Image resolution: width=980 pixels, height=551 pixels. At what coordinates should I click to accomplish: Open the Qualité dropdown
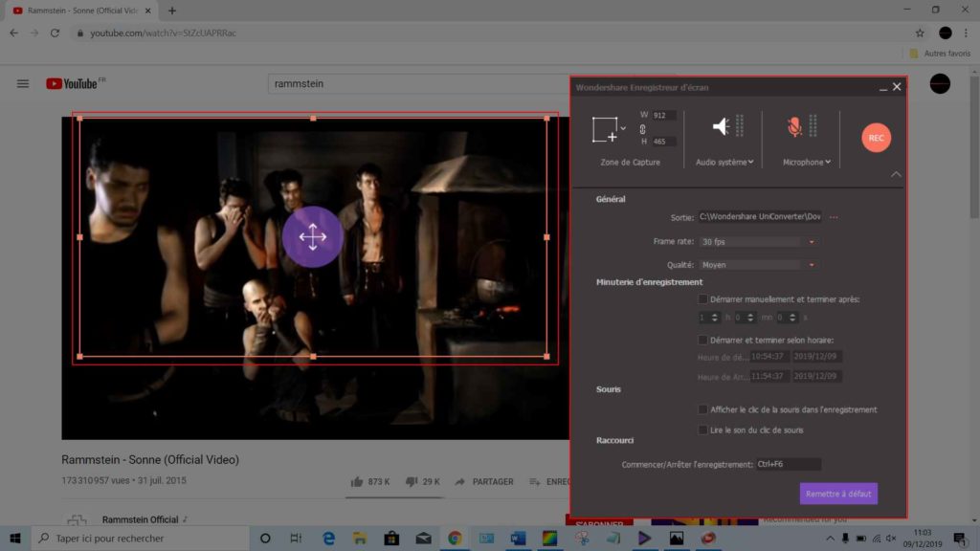[758, 265]
